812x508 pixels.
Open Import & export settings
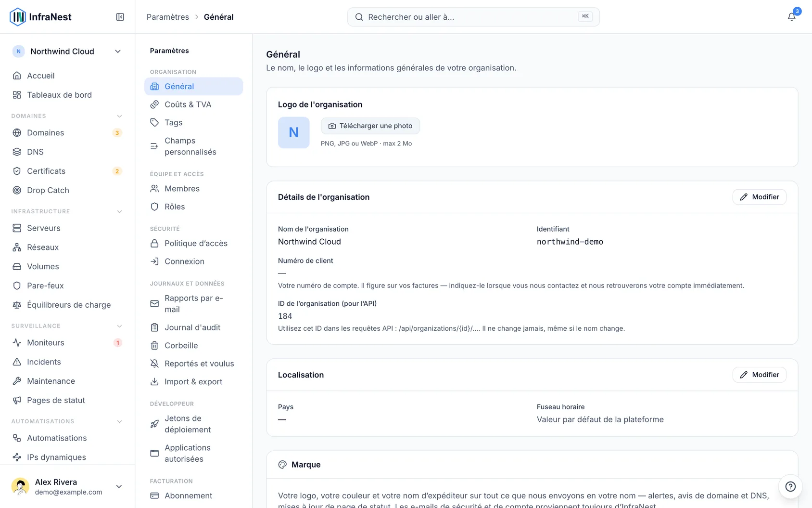193,382
